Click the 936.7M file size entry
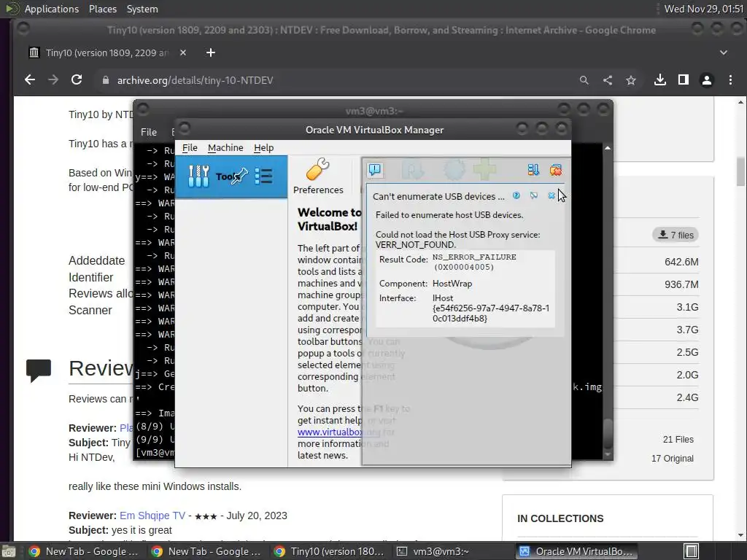This screenshot has width=747, height=560. pos(681,284)
